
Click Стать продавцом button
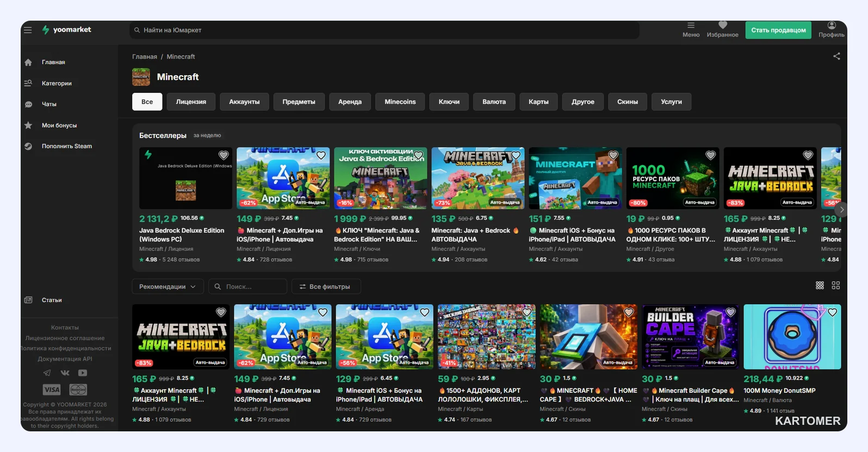(778, 30)
